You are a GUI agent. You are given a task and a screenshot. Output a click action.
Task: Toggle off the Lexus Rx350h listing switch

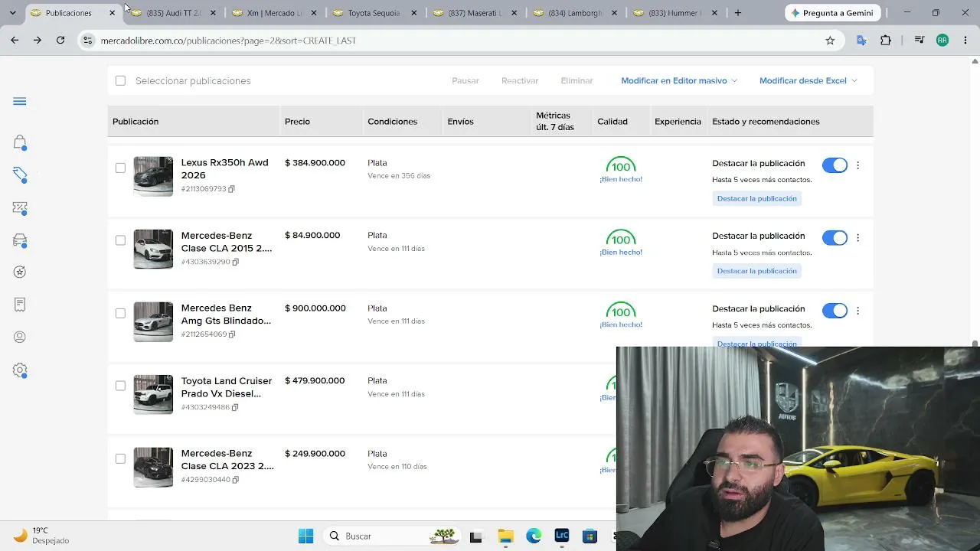pos(835,165)
